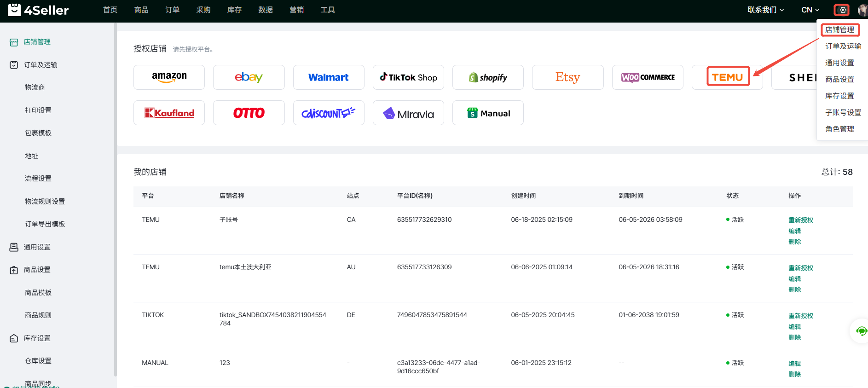The image size is (868, 388).
Task: Select 店铺管理 in settings dropdown
Action: click(x=840, y=30)
